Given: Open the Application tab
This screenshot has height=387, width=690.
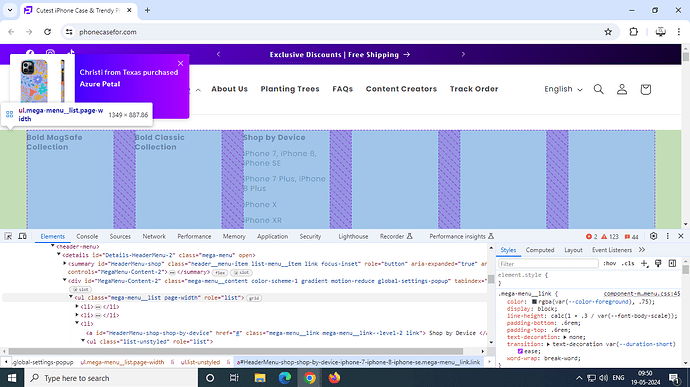Looking at the screenshot, I should click(x=272, y=236).
